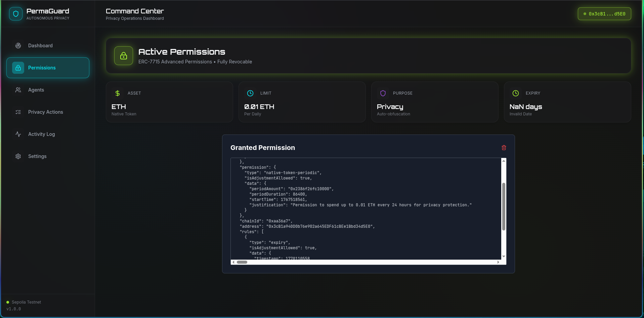Open the Activity Log section

point(41,134)
